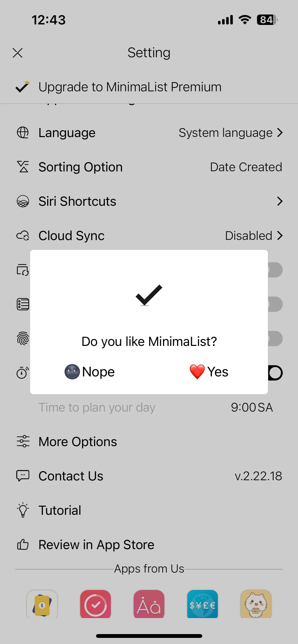Tap the More Options sliders icon
Screen dimensions: 298x644
point(23,441)
